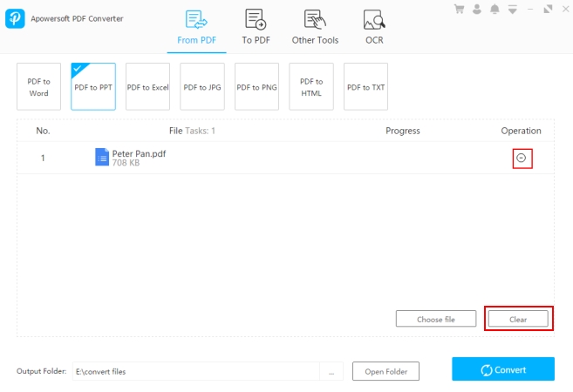The height and width of the screenshot is (392, 573).
Task: Click the File Tasks: 1 header
Action: coord(192,131)
